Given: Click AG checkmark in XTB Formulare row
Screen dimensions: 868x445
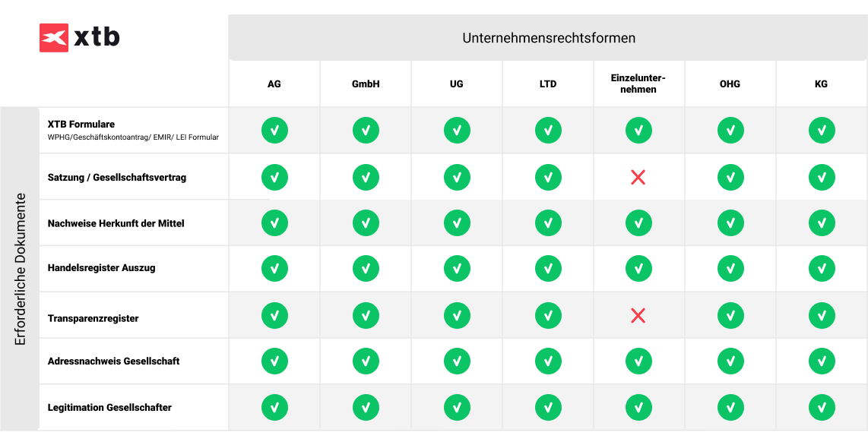Looking at the screenshot, I should [274, 131].
